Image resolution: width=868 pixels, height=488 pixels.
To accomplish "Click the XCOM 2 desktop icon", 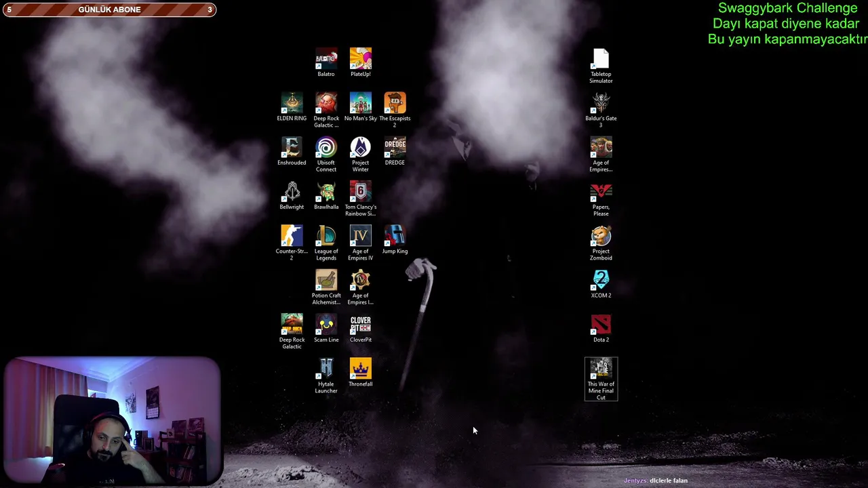I will (601, 284).
